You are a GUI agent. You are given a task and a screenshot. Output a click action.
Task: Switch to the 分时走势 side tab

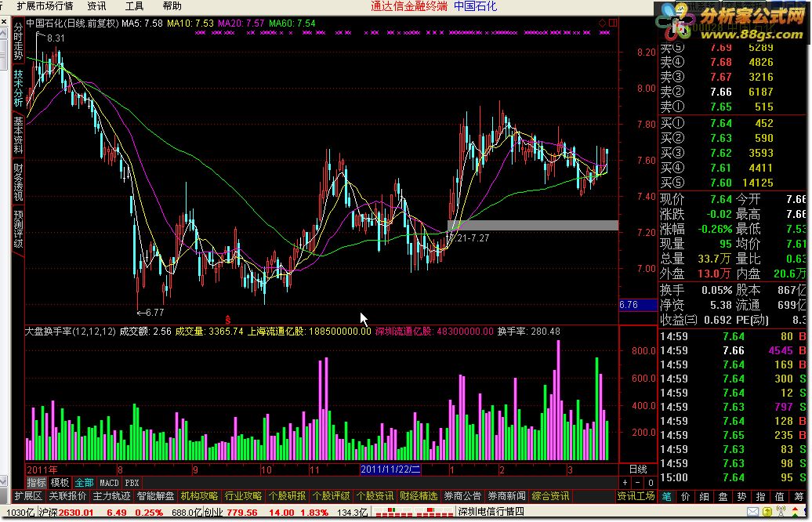pos(18,42)
